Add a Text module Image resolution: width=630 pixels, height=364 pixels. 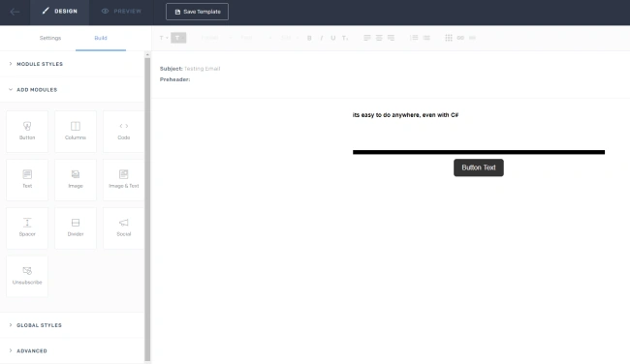pos(27,180)
